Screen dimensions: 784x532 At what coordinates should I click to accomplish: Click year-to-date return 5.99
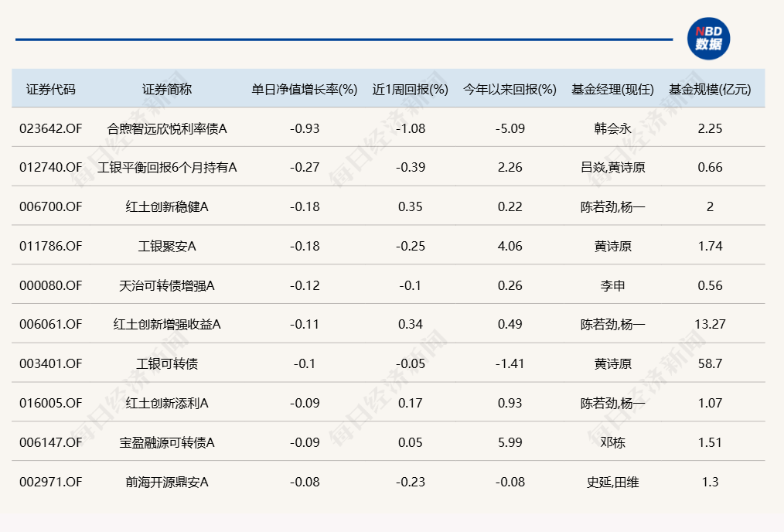click(x=510, y=442)
